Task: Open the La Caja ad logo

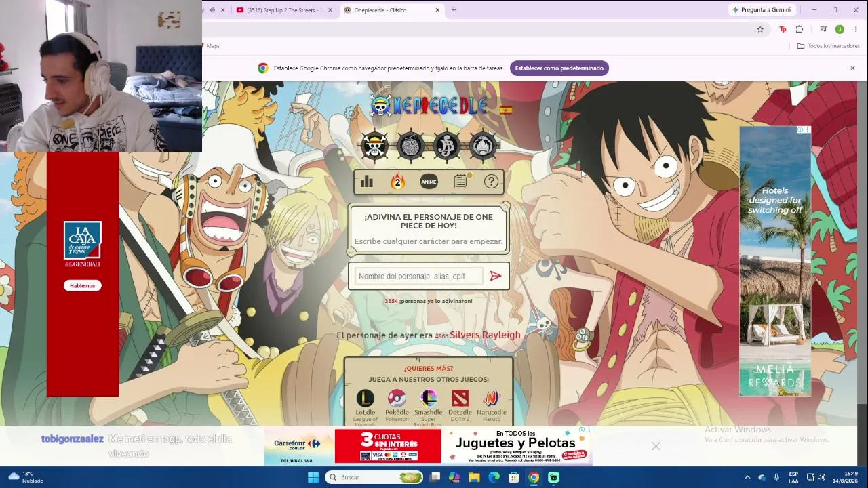Action: 83,244
